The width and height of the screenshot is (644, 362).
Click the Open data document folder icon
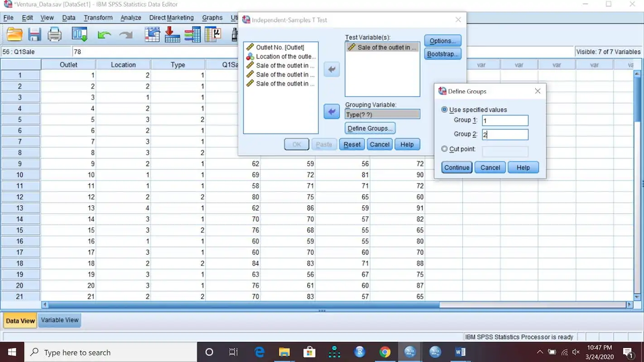pos(14,34)
